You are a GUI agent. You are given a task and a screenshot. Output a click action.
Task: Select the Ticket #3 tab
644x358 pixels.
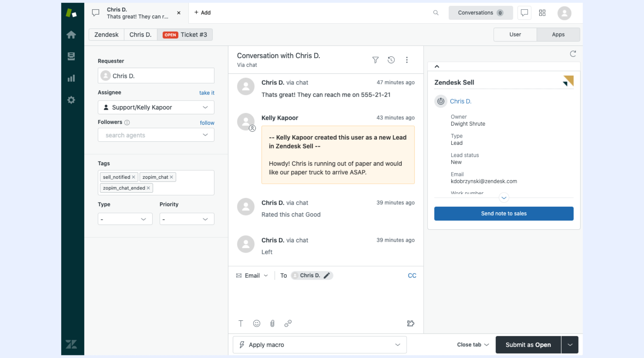[x=185, y=35]
